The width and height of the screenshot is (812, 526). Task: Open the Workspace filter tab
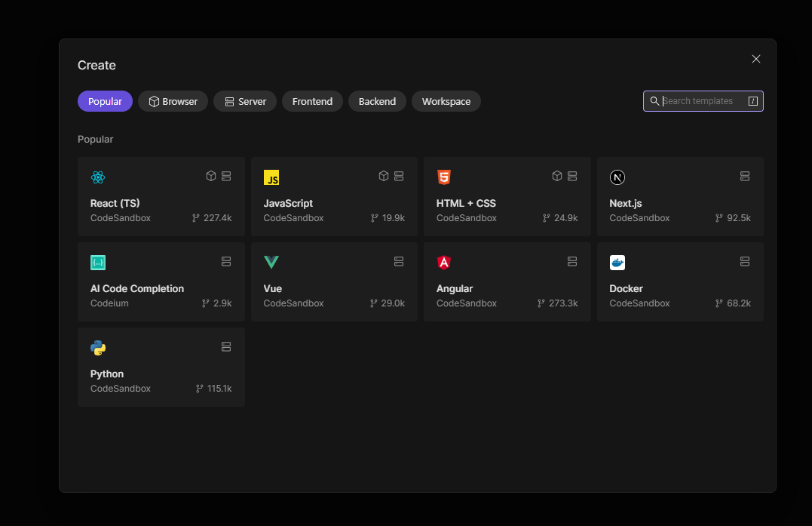tap(446, 102)
